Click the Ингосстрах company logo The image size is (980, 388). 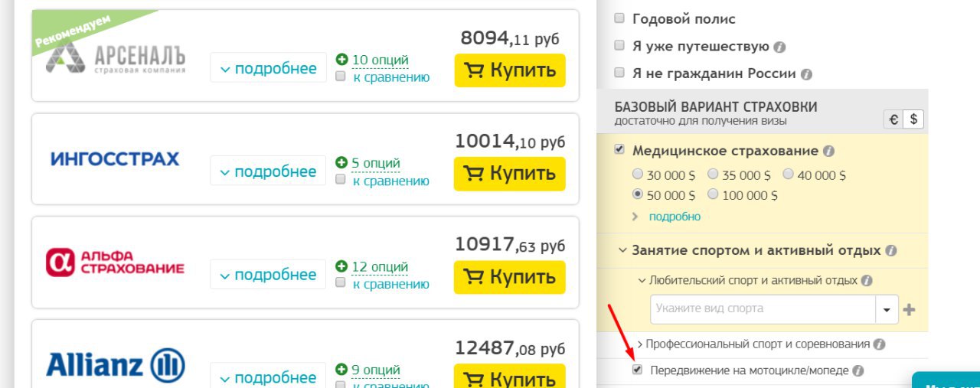115,159
